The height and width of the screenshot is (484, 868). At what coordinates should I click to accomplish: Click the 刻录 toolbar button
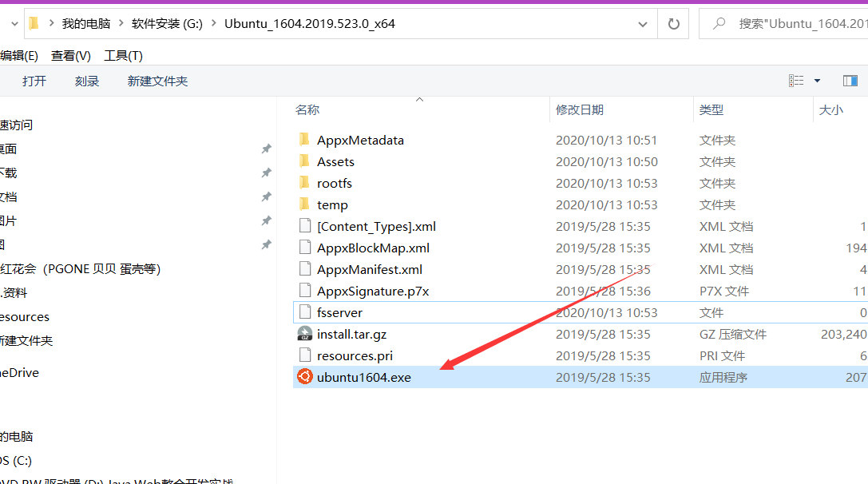[87, 81]
